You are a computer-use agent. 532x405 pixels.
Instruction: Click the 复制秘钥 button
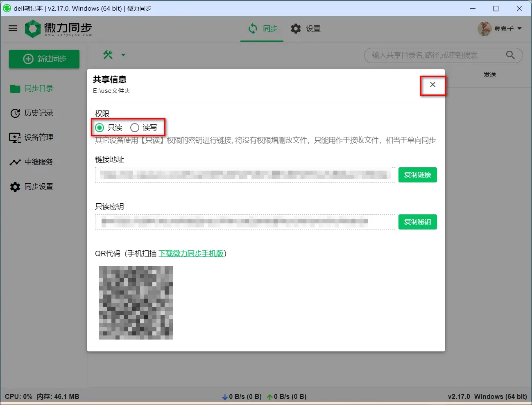417,222
